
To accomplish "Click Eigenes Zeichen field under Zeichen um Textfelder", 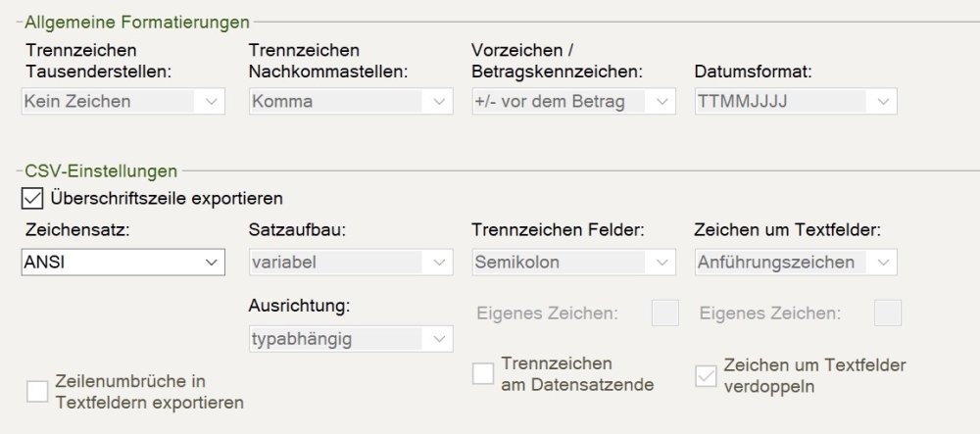I will coord(888,313).
